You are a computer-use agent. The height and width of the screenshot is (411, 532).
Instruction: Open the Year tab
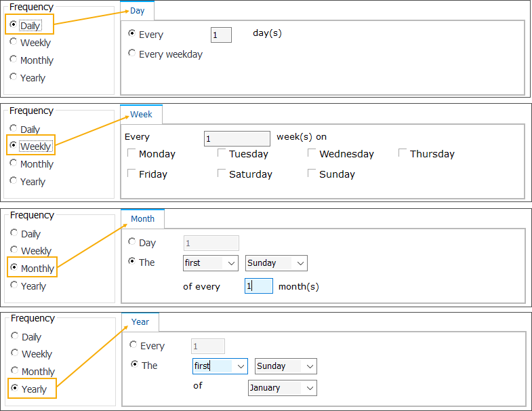pos(140,322)
